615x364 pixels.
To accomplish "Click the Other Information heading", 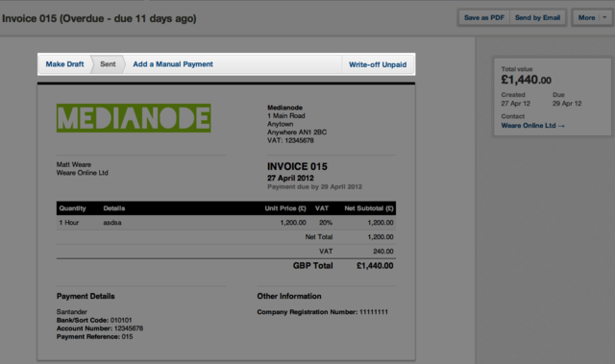I will pyautogui.click(x=289, y=296).
